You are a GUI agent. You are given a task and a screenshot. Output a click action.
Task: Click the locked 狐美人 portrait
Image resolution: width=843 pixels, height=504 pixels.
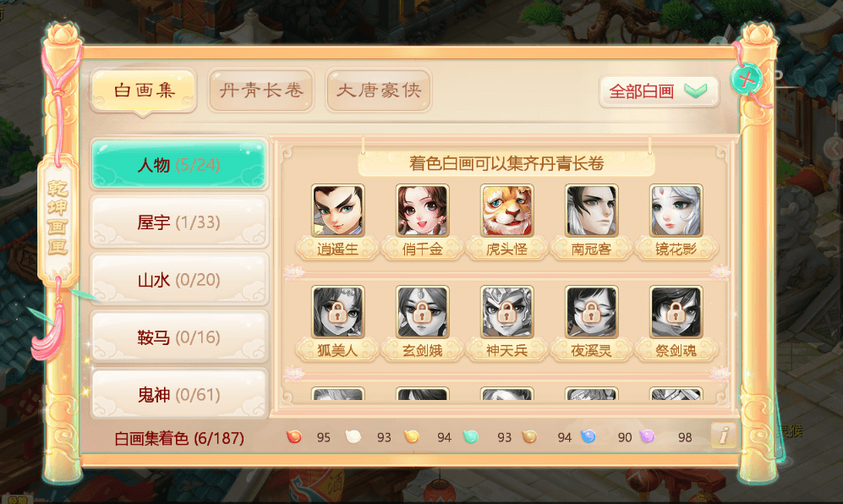(x=337, y=312)
